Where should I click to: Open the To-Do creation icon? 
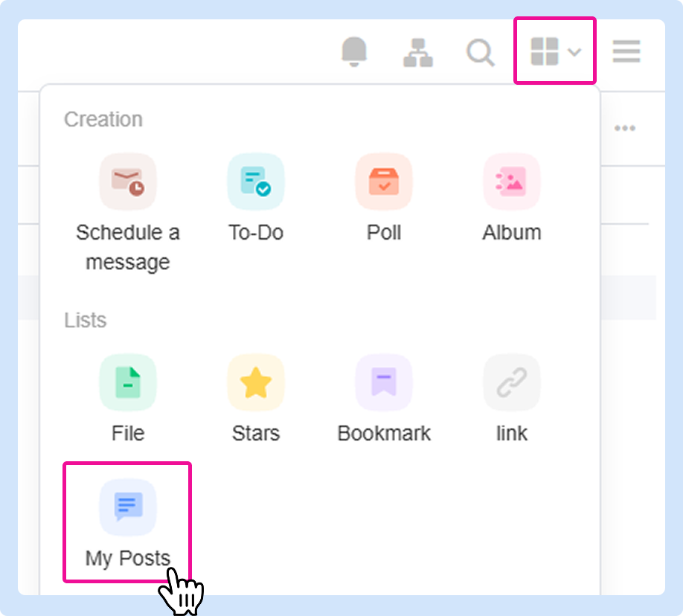pos(256,182)
